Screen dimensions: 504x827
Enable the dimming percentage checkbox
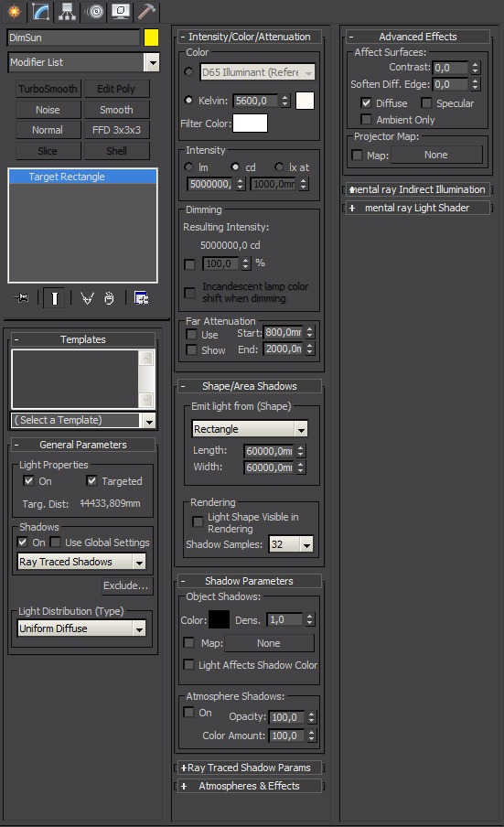point(189,264)
